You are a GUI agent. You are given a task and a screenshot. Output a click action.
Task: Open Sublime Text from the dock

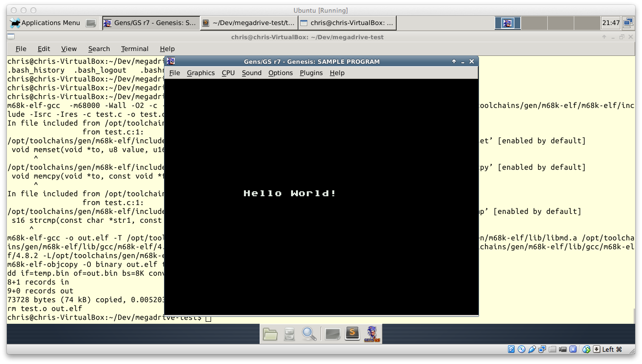coord(352,334)
